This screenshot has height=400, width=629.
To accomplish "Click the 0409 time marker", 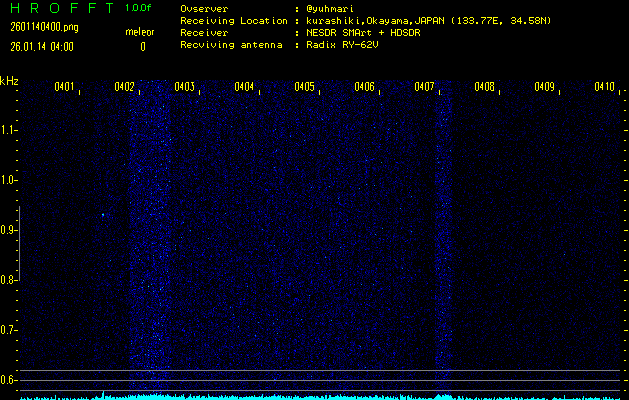I will tap(544, 87).
